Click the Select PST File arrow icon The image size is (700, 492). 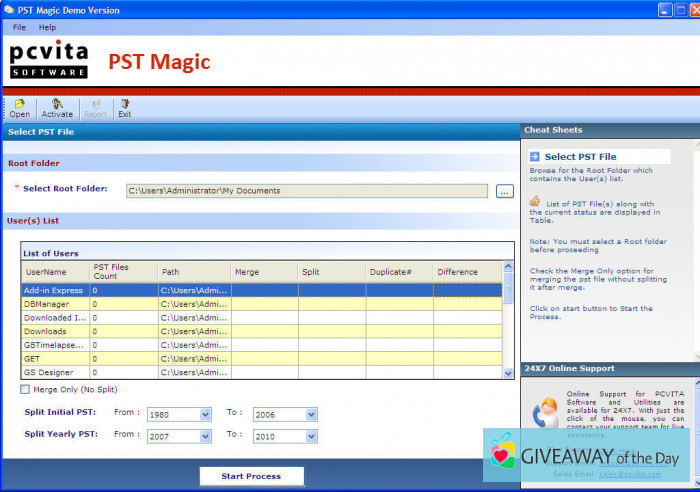(535, 156)
